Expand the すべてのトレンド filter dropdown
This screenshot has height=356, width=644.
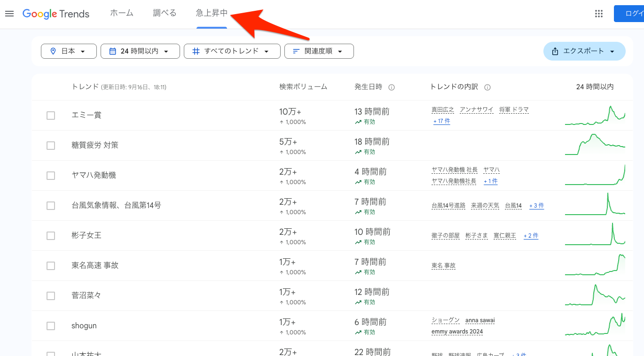point(232,51)
